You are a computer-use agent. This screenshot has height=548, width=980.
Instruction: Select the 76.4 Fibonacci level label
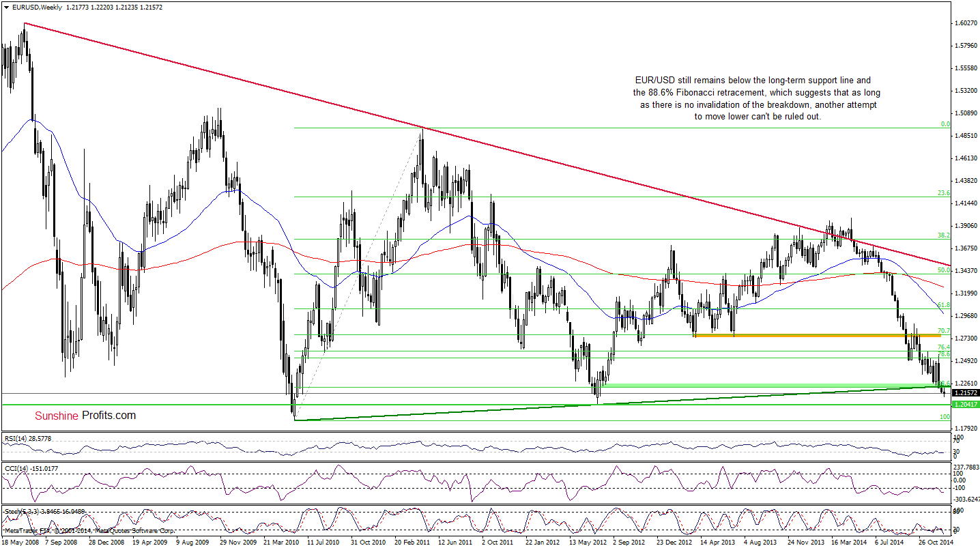(x=944, y=347)
